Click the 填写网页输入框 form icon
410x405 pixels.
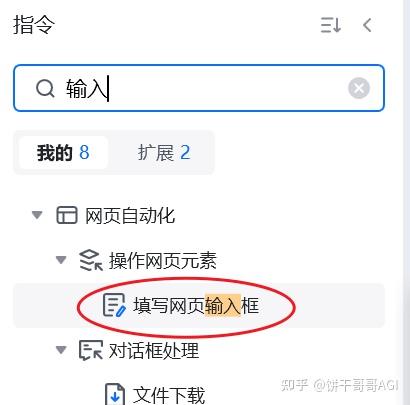click(115, 305)
